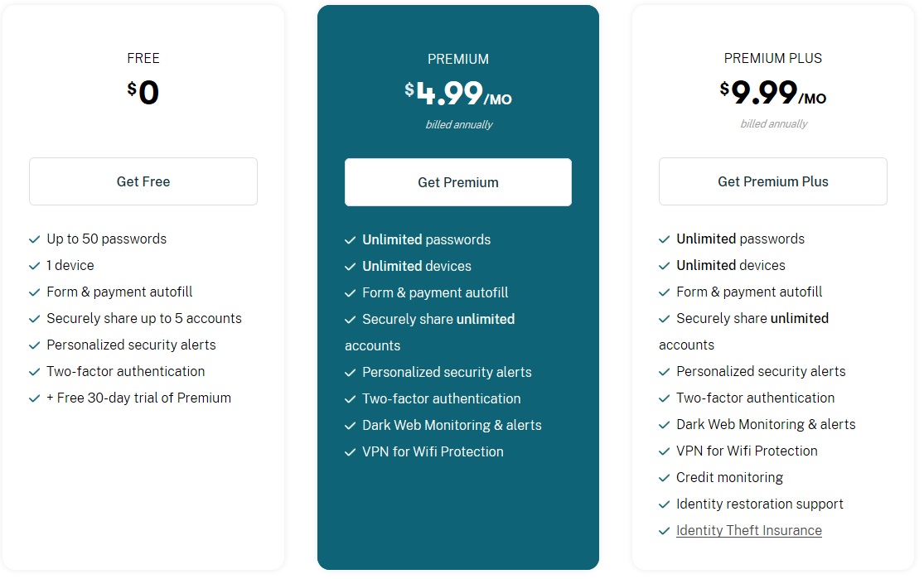This screenshot has width=924, height=579.
Task: Select the billed annually text under Premium Plus
Action: click(x=772, y=123)
